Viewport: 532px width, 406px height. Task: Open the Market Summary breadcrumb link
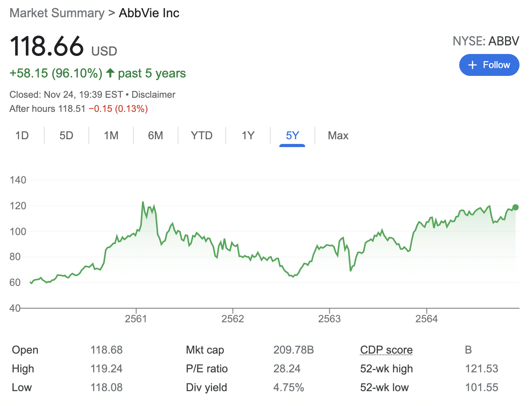pyautogui.click(x=57, y=13)
